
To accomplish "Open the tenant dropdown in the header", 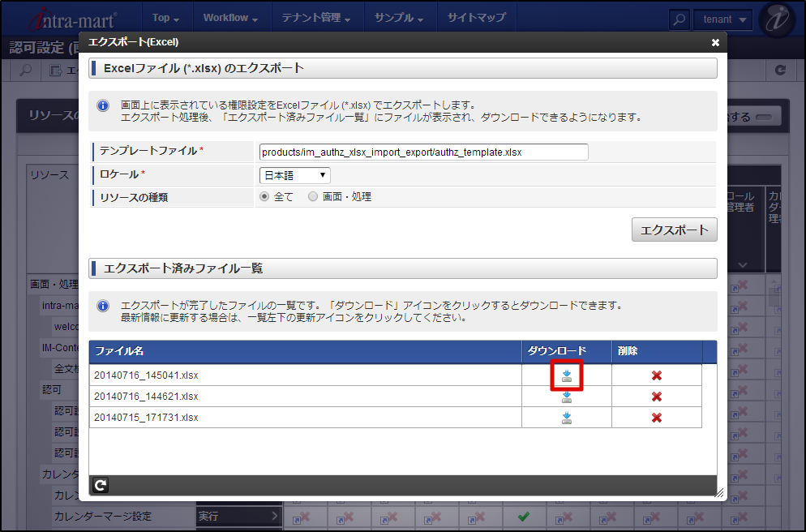I will 722,18.
